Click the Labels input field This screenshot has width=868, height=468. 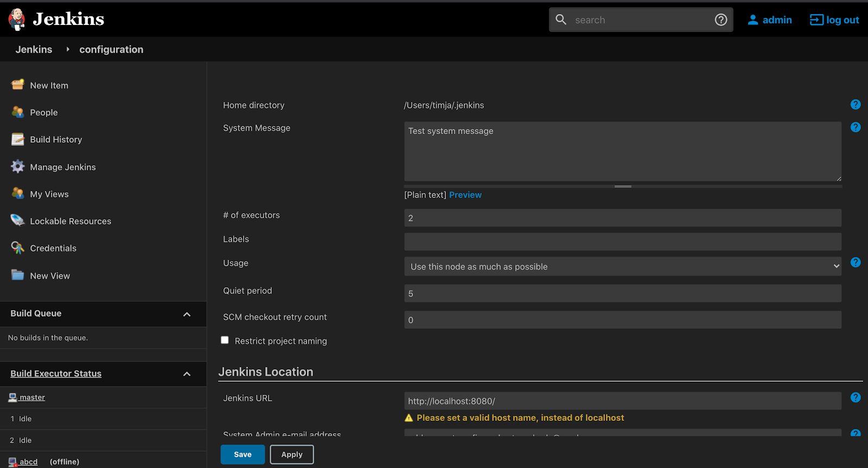[623, 242]
